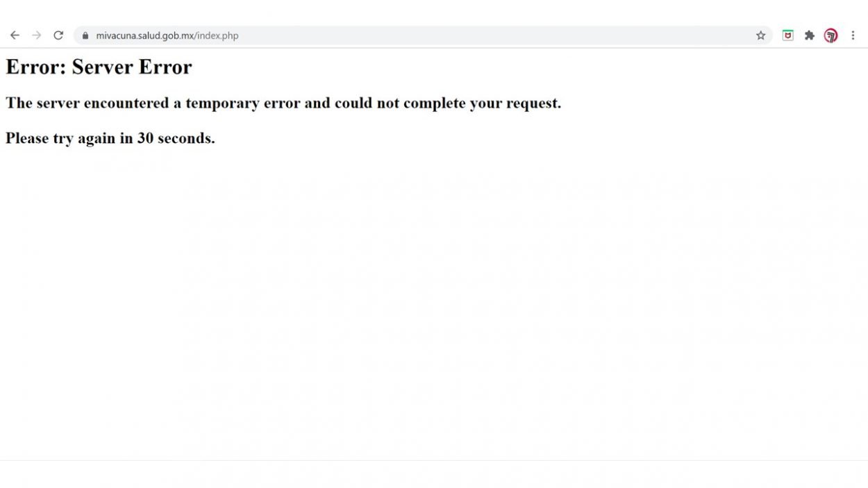This screenshot has height=488, width=868.
Task: Click the "30 seconds" text
Action: [x=175, y=138]
